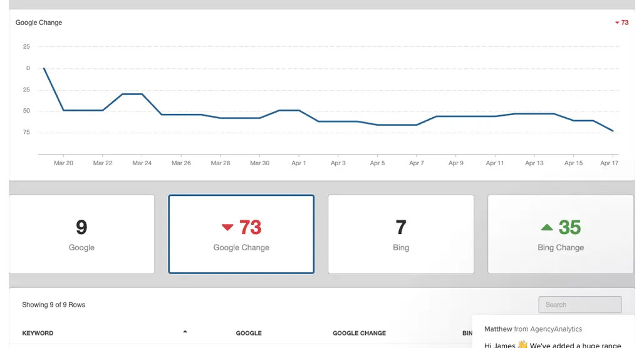Click the chart data point at Apr 17

613,131
